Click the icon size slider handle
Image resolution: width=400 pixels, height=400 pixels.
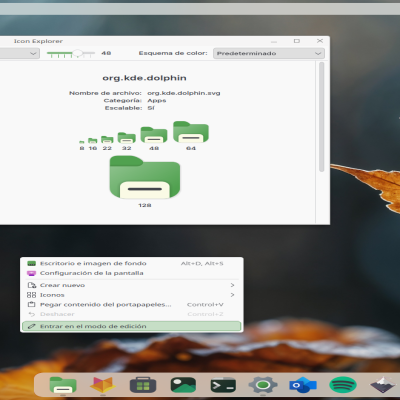[x=77, y=53]
